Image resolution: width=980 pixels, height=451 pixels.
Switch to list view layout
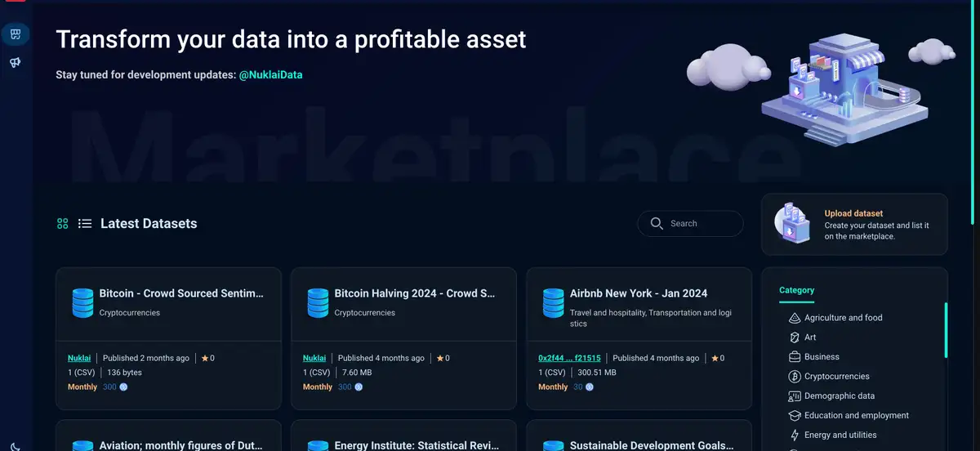[x=84, y=224]
